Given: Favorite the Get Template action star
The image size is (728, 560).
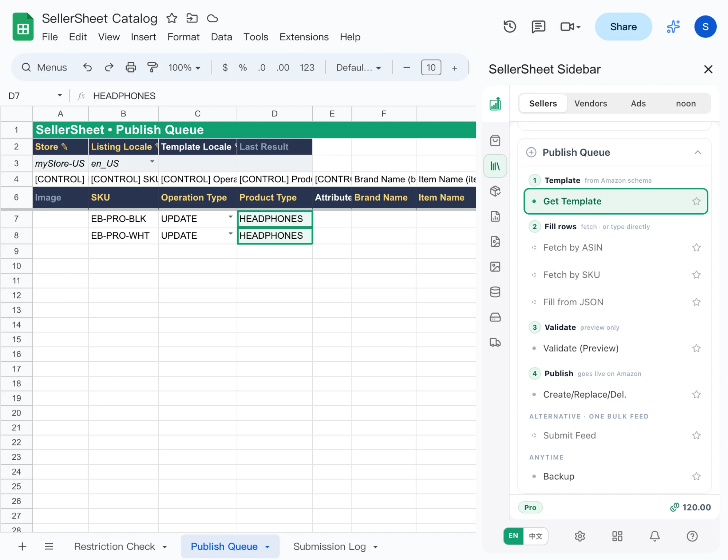Looking at the screenshot, I should [696, 201].
